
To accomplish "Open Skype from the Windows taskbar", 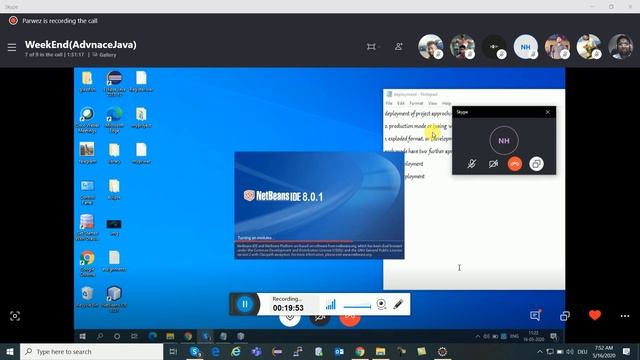I will [195, 351].
